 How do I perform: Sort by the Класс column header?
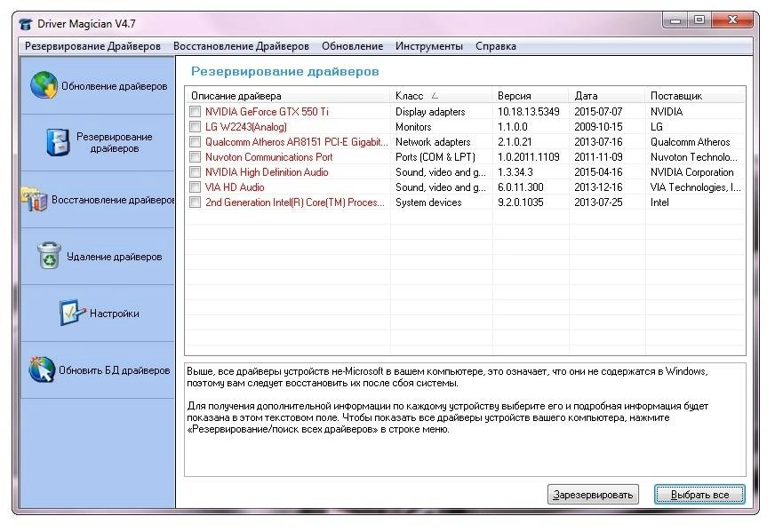click(x=442, y=96)
